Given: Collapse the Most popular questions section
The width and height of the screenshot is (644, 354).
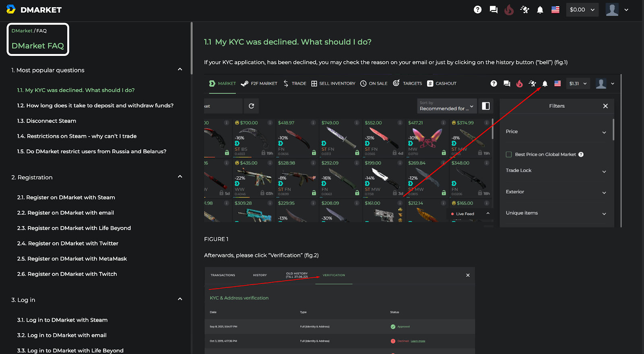Looking at the screenshot, I should [x=180, y=70].
